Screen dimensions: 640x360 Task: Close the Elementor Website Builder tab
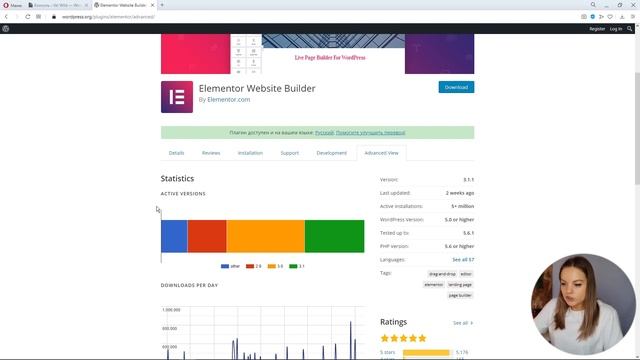[x=152, y=5]
